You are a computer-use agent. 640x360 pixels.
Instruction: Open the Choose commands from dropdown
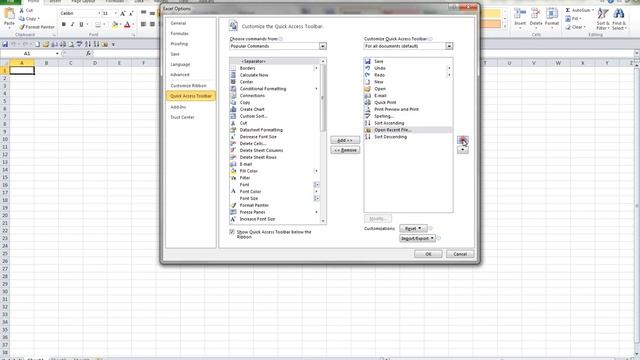point(322,46)
